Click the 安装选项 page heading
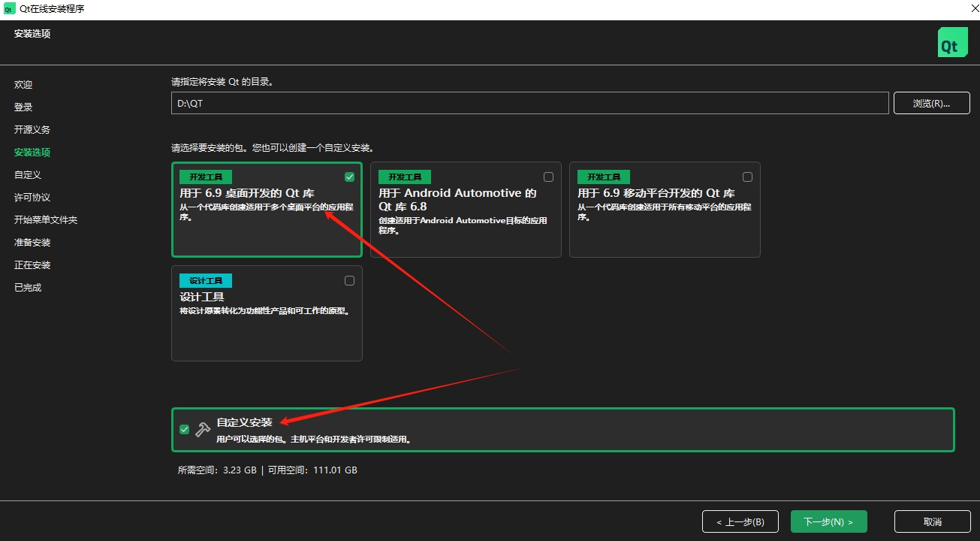This screenshot has width=980, height=541. [x=32, y=33]
